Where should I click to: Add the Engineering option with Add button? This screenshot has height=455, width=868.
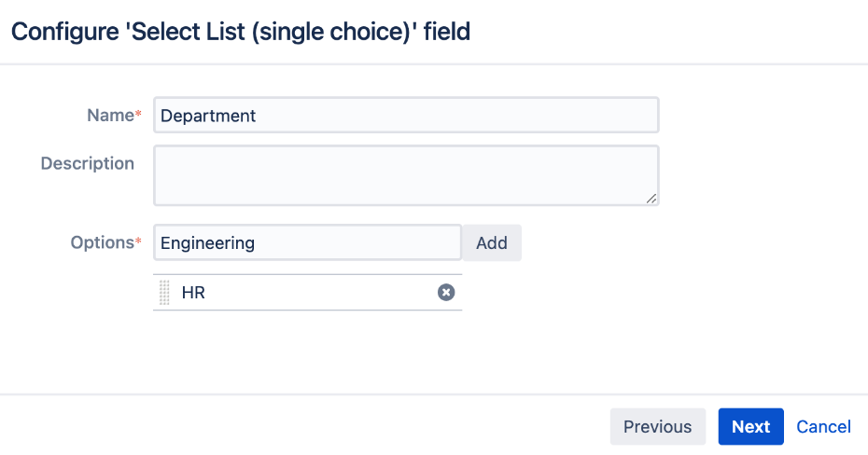tap(492, 242)
